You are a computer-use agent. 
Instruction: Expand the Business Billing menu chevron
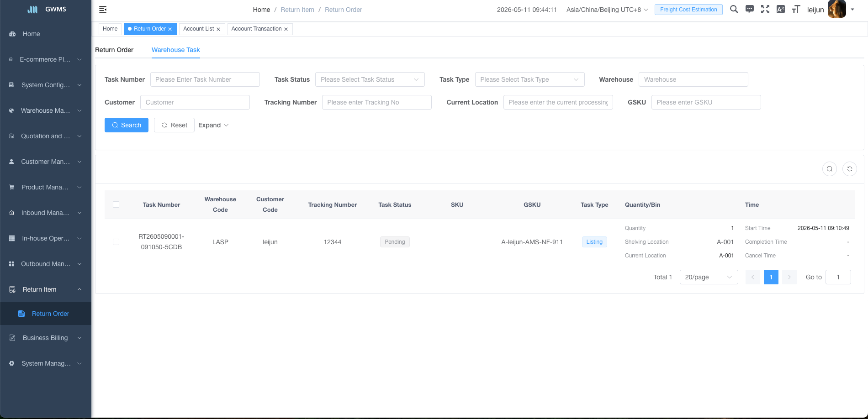(x=79, y=338)
